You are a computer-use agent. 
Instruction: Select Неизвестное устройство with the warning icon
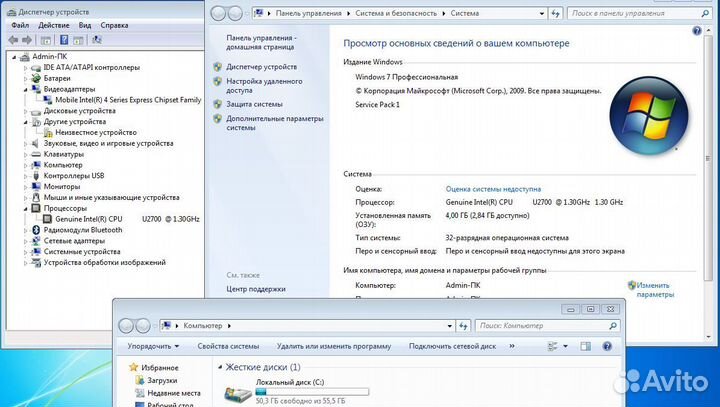[x=96, y=132]
